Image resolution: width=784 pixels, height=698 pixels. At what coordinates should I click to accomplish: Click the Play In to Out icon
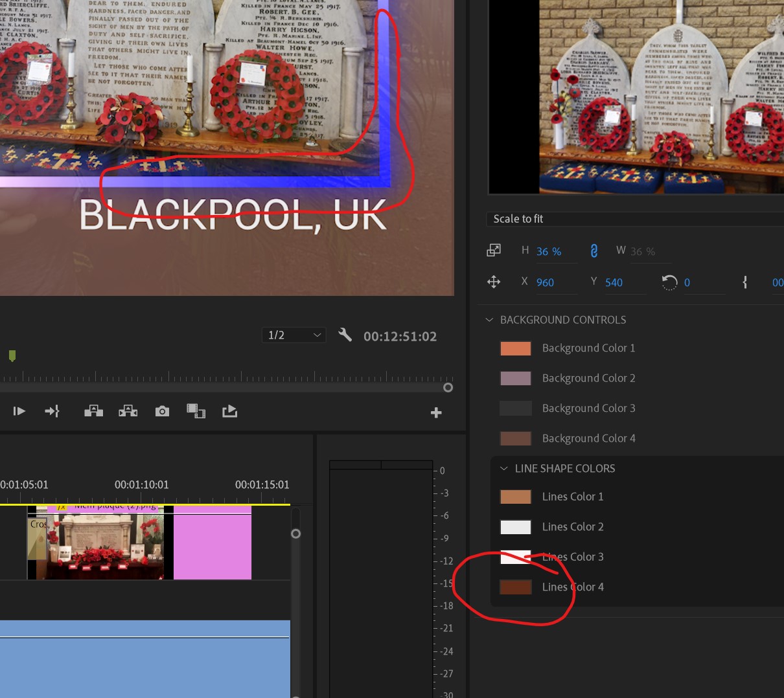(19, 411)
